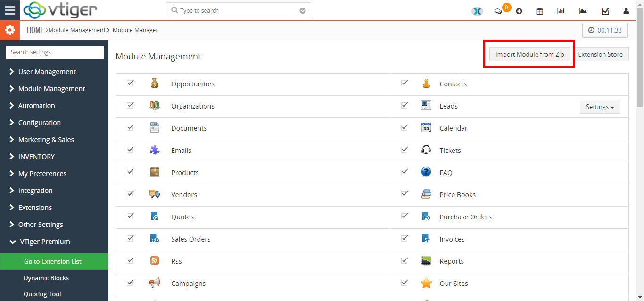
Task: Open the X extension icon in top bar
Action: pos(477,11)
